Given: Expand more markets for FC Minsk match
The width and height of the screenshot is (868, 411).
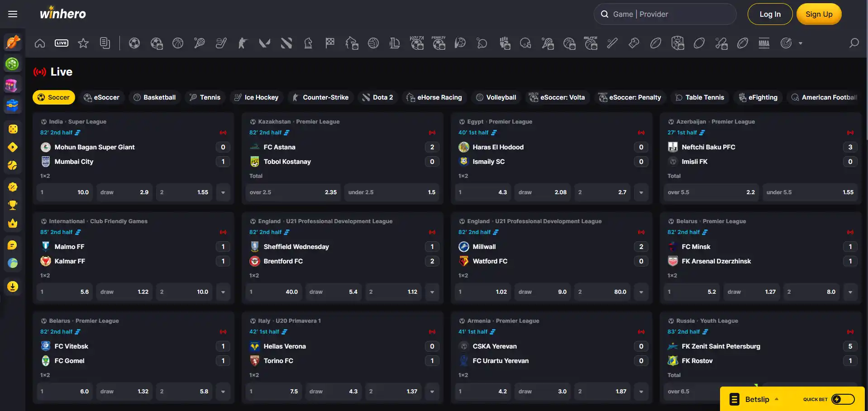Looking at the screenshot, I should tap(850, 292).
